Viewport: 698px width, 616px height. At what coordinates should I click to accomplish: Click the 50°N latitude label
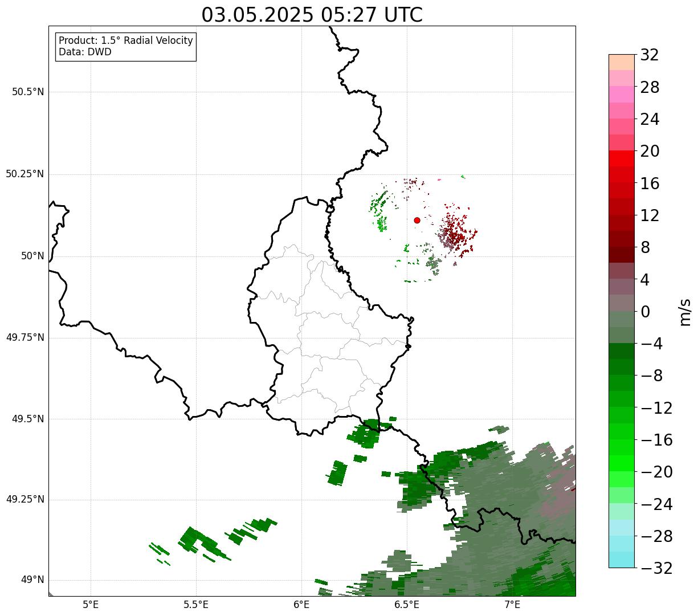pyautogui.click(x=32, y=256)
